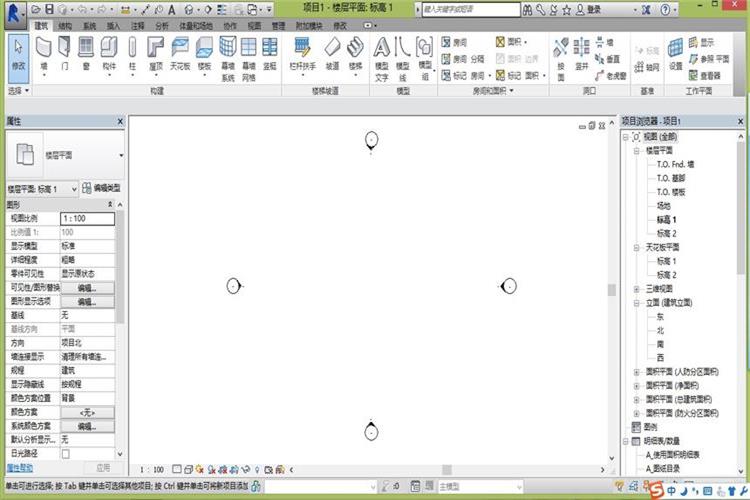The image size is (750, 500).
Task: Close the 属性 Properties panel
Action: [120, 122]
